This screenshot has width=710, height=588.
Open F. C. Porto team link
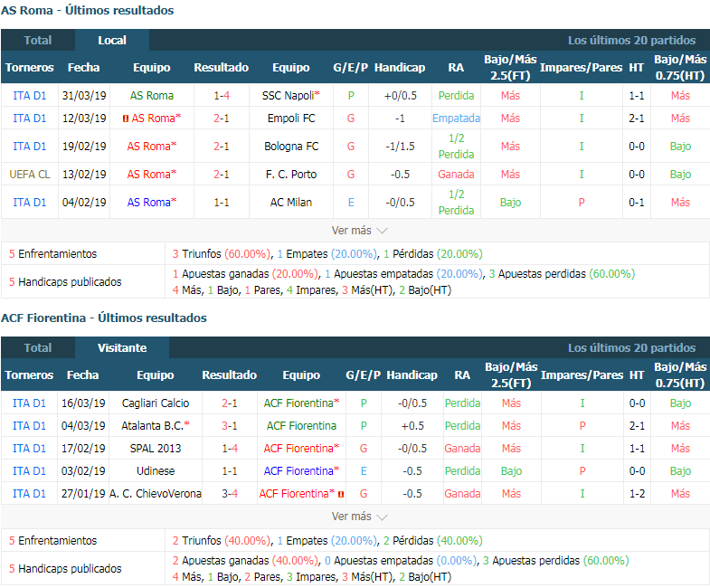(x=290, y=175)
